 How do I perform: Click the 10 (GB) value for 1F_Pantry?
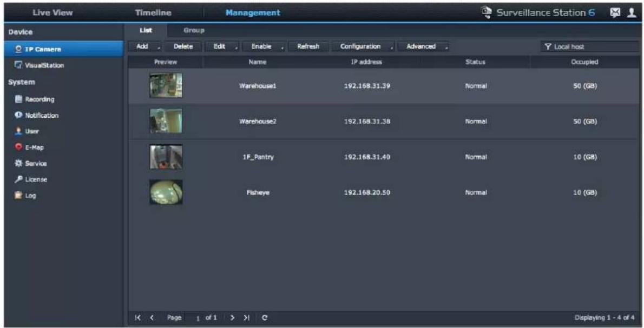pos(585,157)
